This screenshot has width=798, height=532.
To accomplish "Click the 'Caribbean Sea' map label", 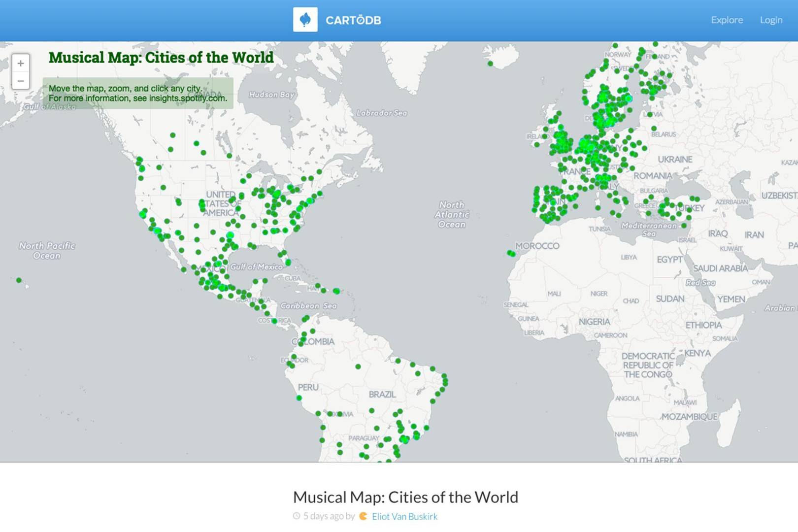I will (x=308, y=306).
